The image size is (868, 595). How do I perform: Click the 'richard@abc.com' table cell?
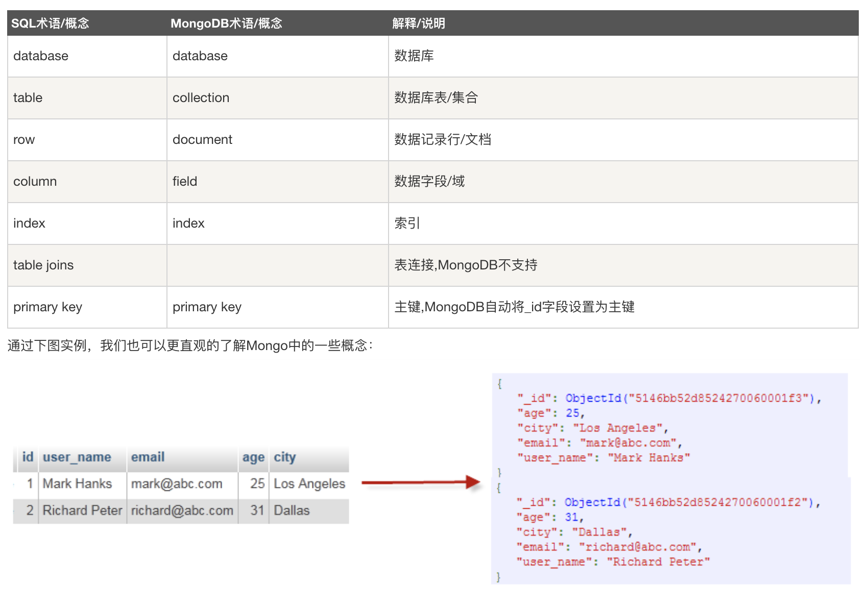point(182,510)
